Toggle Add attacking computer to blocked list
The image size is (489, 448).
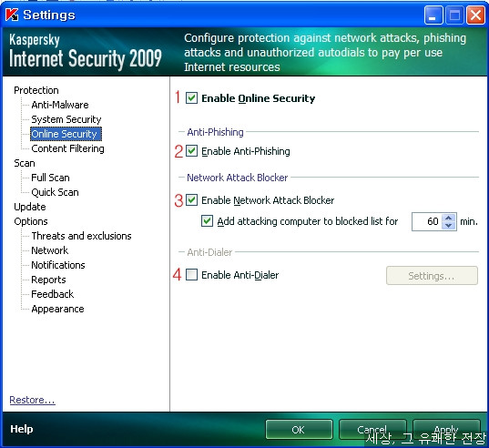207,221
